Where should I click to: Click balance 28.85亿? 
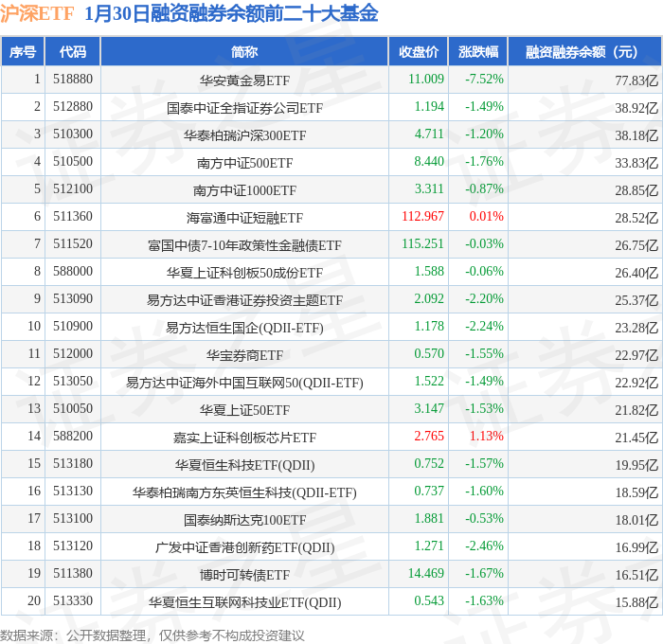[636, 190]
